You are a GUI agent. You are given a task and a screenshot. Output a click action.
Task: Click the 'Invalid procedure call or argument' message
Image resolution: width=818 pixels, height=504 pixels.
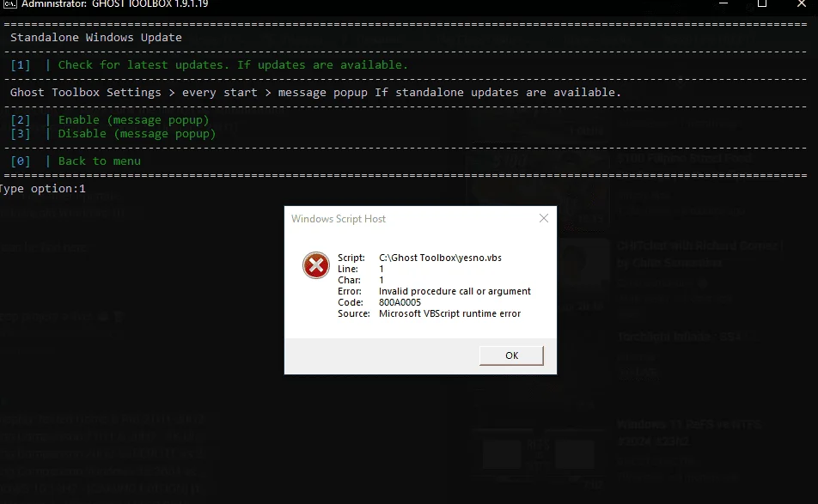click(x=455, y=291)
